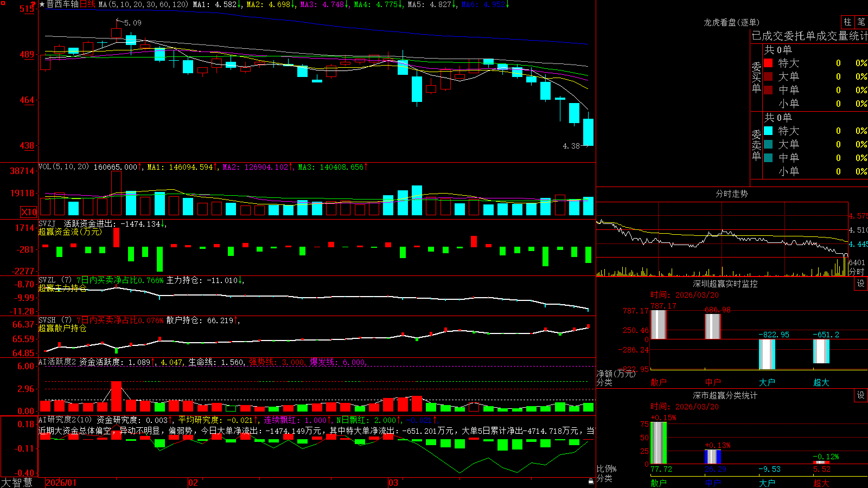
Task: Toggle the star favorite icon before 晋西车轴
Action: [x=42, y=4]
